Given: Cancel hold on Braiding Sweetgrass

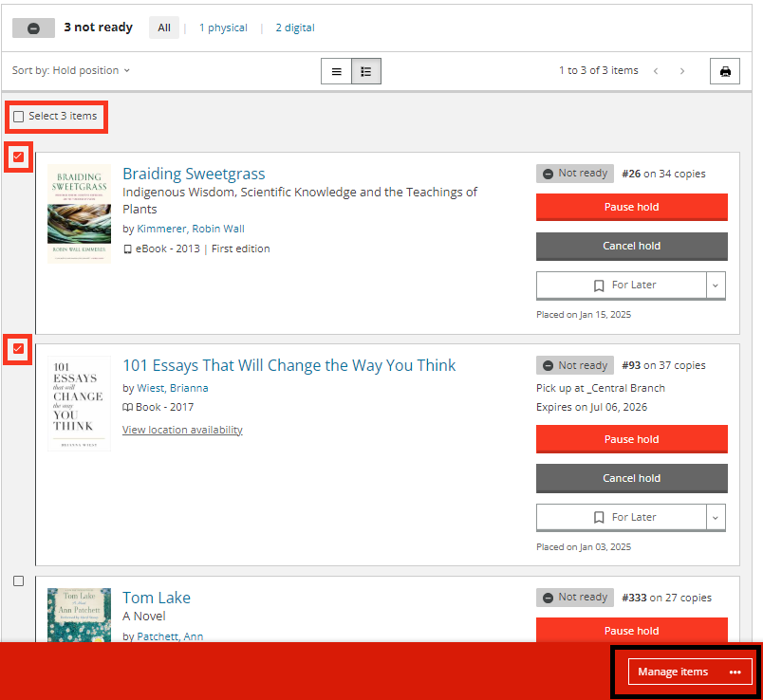Looking at the screenshot, I should [632, 247].
